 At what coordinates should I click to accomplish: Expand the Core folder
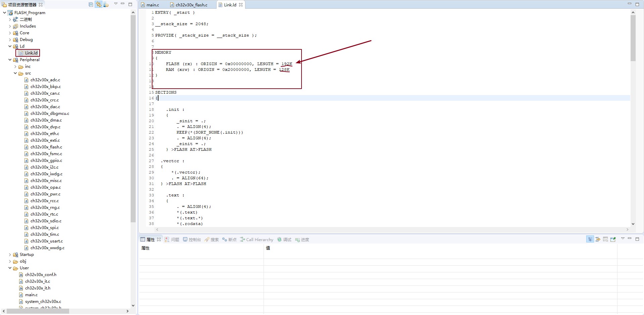tap(10, 33)
